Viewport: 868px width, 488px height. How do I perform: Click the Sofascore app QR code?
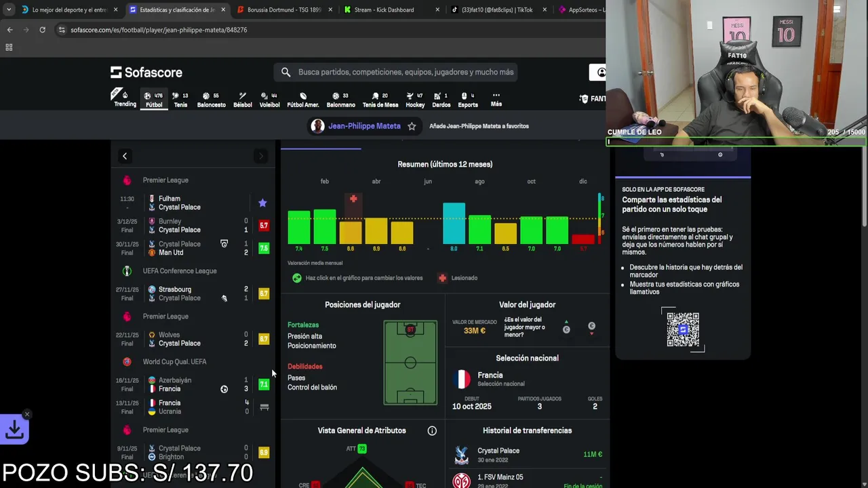click(682, 329)
